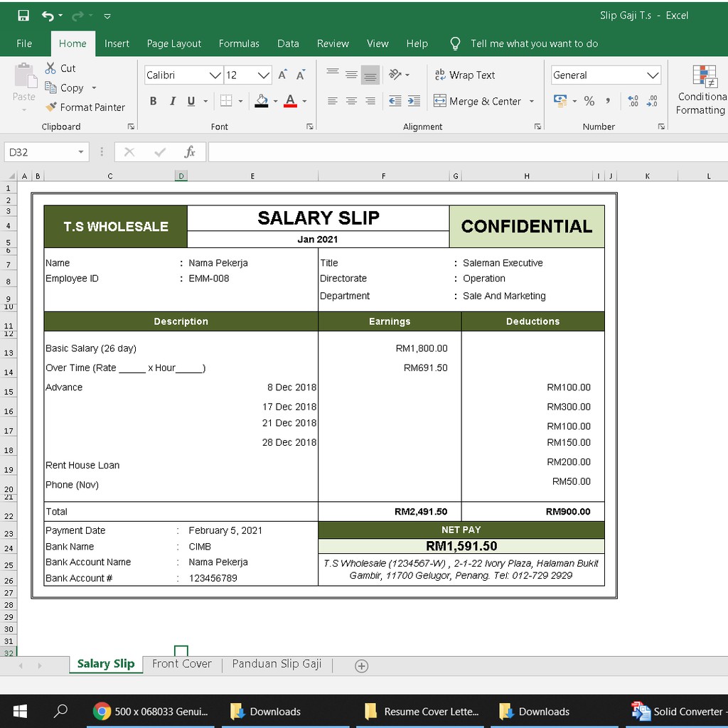
Task: Expand the General number format dropdown
Action: pos(653,75)
